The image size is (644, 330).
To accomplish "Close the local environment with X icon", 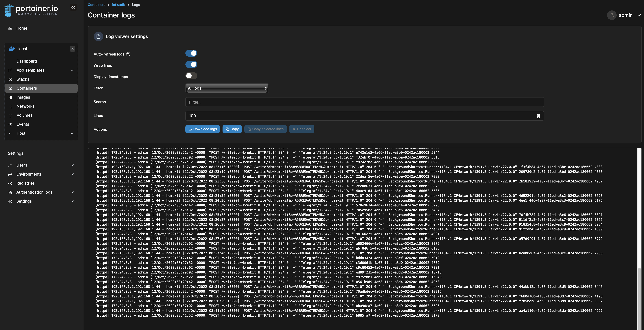I will (x=73, y=49).
